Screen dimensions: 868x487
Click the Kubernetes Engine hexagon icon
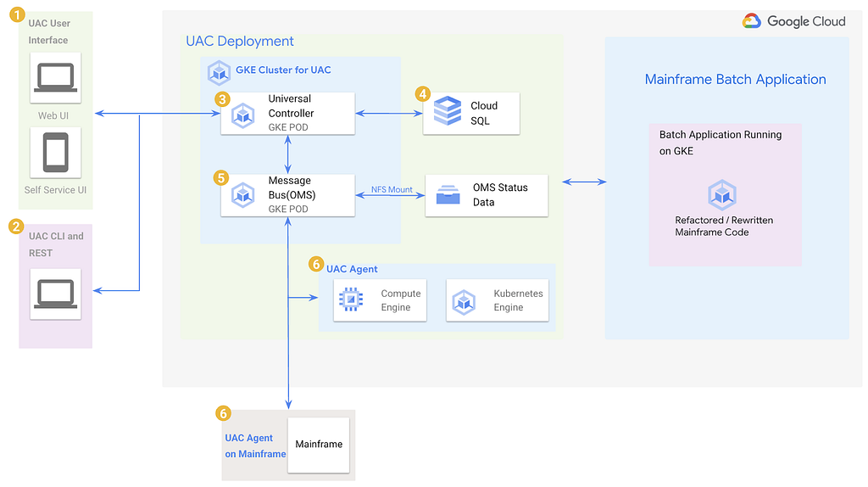tap(464, 302)
